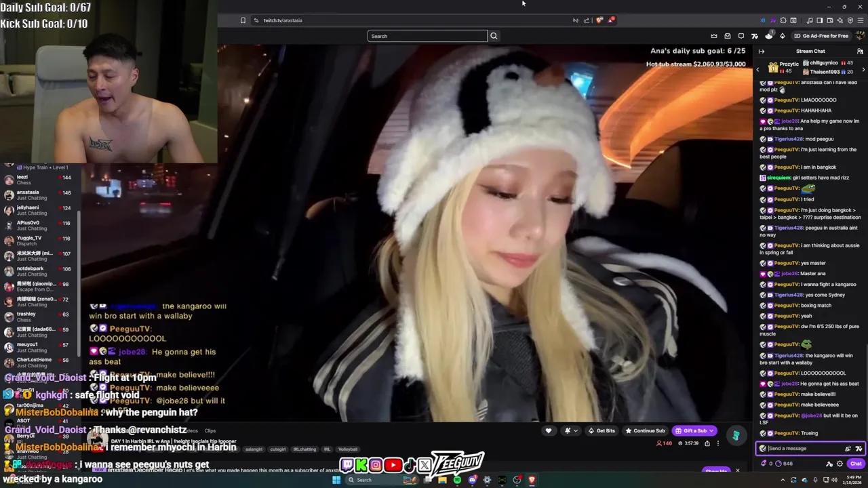868x488 pixels.
Task: Click the heart follow button
Action: [x=549, y=430]
